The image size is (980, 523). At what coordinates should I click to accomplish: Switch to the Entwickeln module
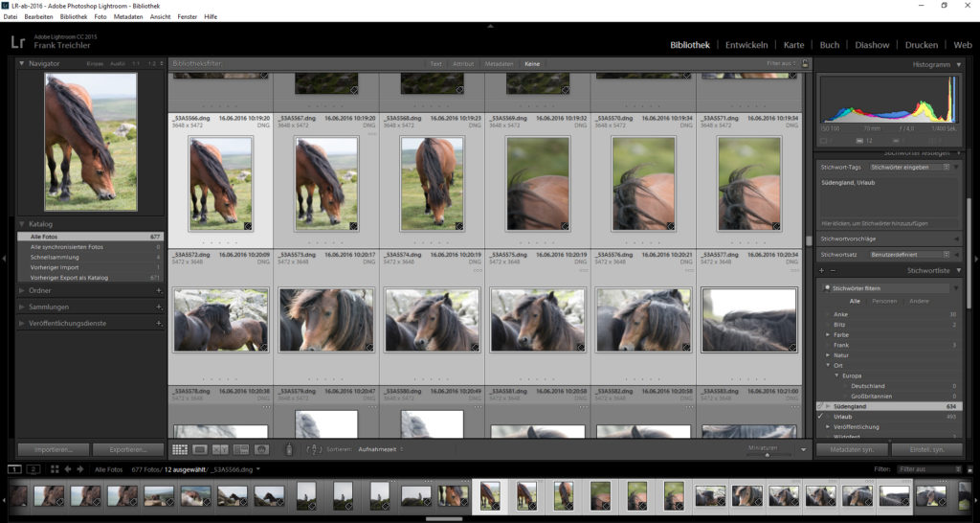tap(746, 45)
